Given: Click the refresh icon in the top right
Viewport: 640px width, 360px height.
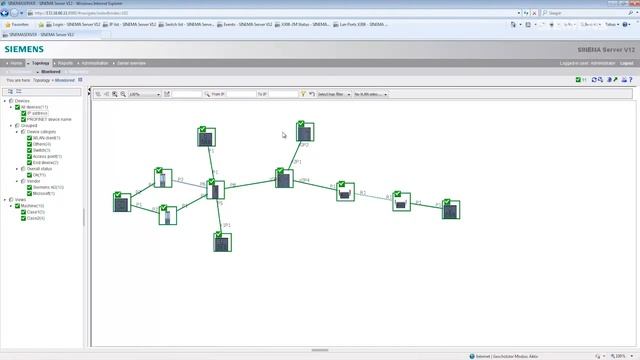Looking at the screenshot, I should tap(594, 80).
